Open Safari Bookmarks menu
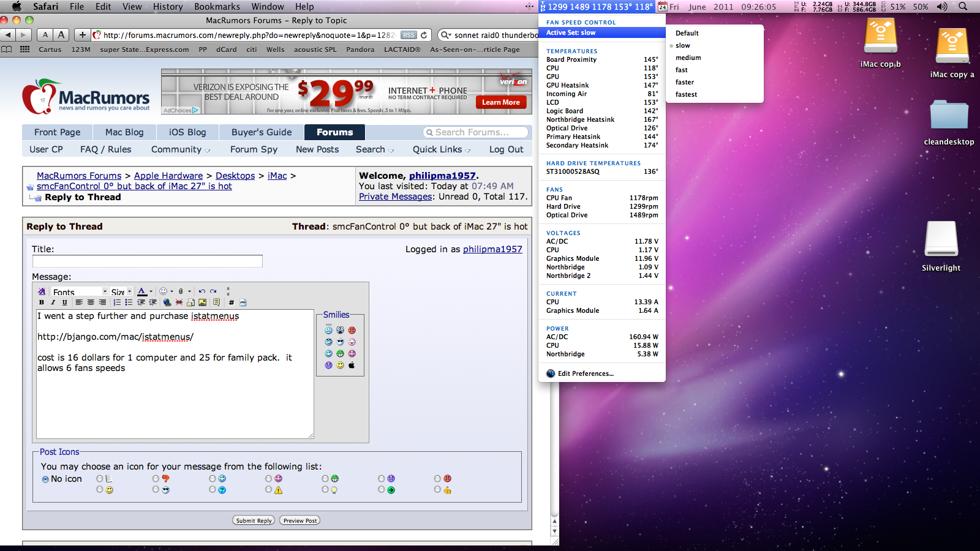Image resolution: width=980 pixels, height=551 pixels. (217, 7)
